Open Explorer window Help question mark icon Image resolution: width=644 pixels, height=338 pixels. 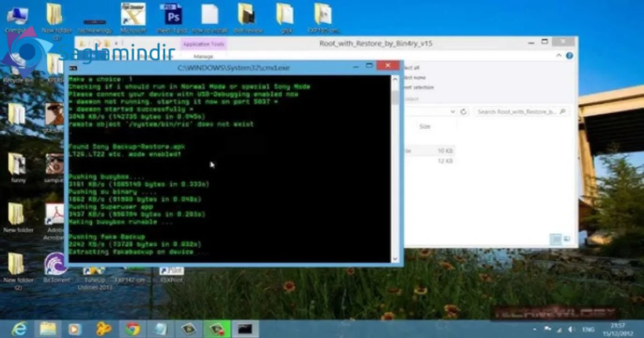coord(569,56)
